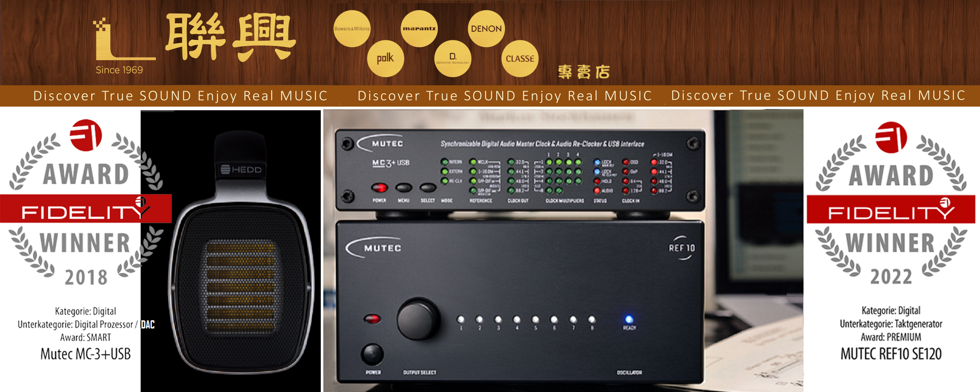Select the DENON brand circle
Screen dimensions: 980x392
[486, 29]
